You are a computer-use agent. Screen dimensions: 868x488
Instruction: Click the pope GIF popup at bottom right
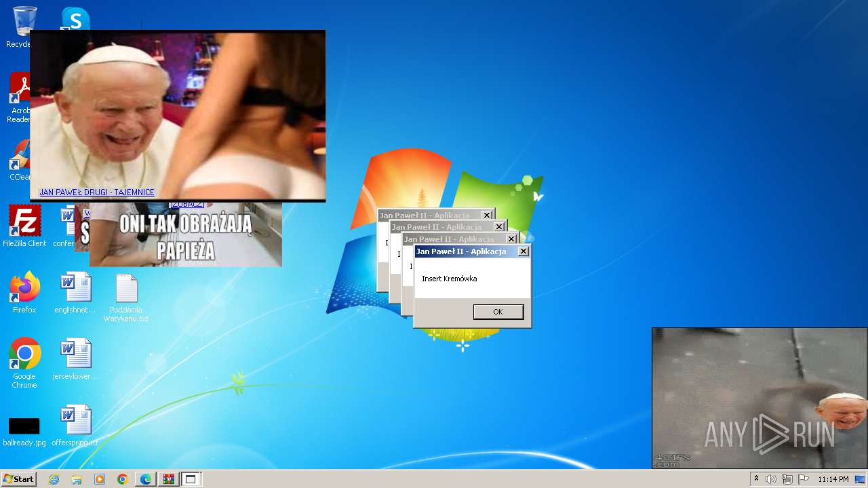click(759, 399)
